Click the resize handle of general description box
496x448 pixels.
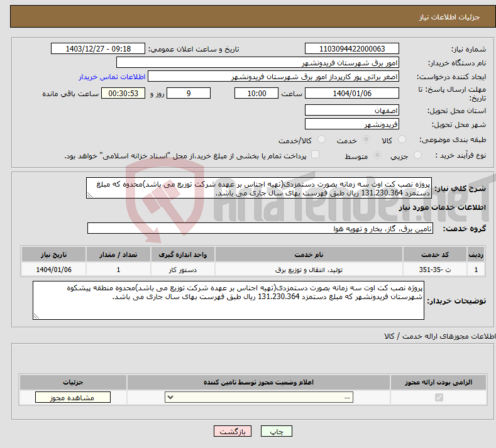coord(90,195)
